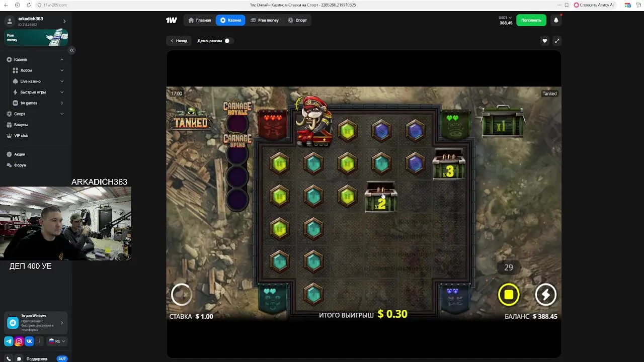The width and height of the screenshot is (644, 362).
Task: Click the remaining autospins counter 29
Action: click(x=509, y=267)
